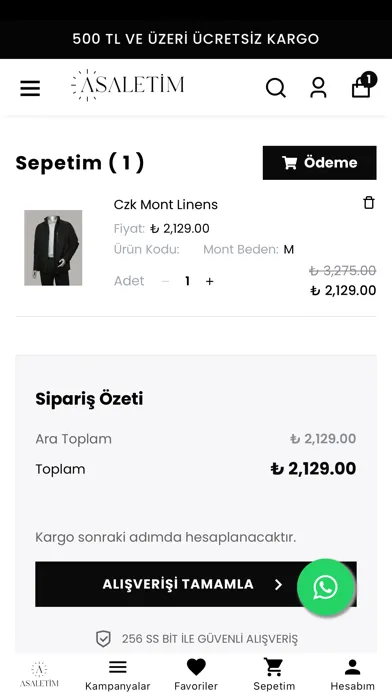Decrease quantity with minus button
The width and height of the screenshot is (392, 696).
(x=166, y=281)
